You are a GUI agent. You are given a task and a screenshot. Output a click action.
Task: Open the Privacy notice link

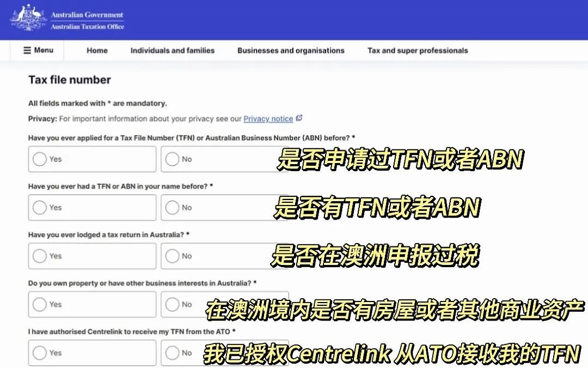pyautogui.click(x=268, y=119)
